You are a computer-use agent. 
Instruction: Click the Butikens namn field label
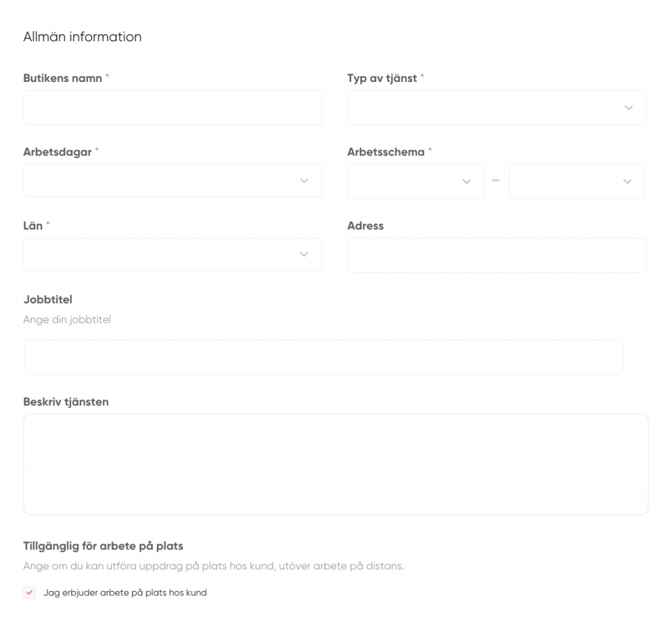coord(62,78)
